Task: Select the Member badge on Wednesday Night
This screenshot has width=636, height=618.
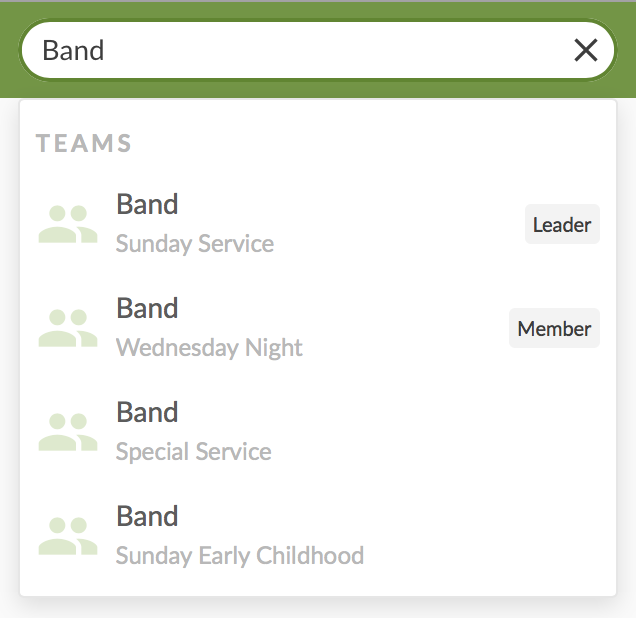Action: [554, 329]
